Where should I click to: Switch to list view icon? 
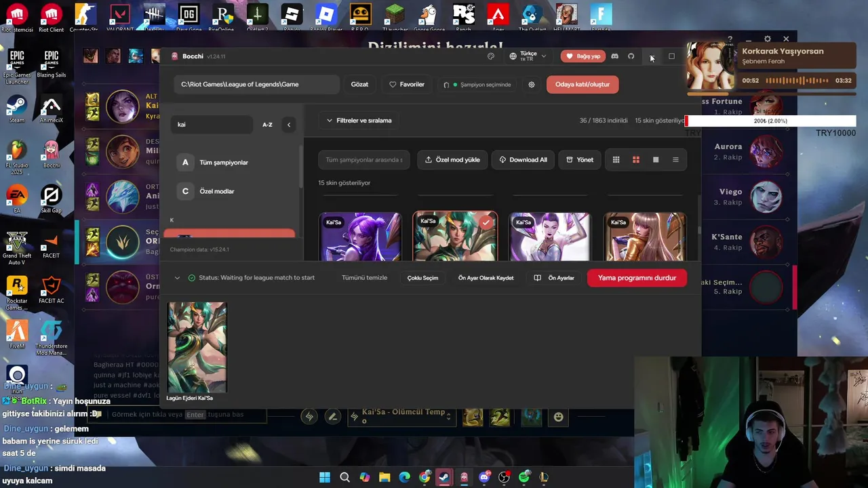(675, 160)
